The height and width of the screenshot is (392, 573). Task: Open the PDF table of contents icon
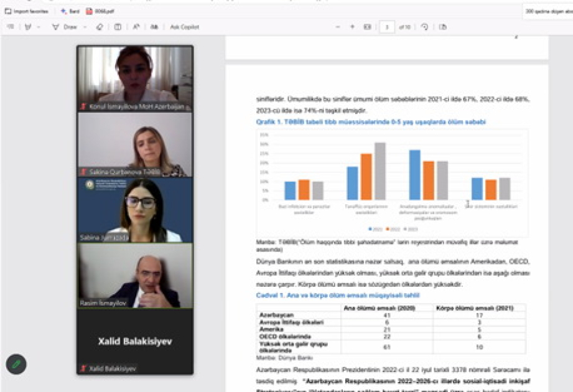[10, 27]
